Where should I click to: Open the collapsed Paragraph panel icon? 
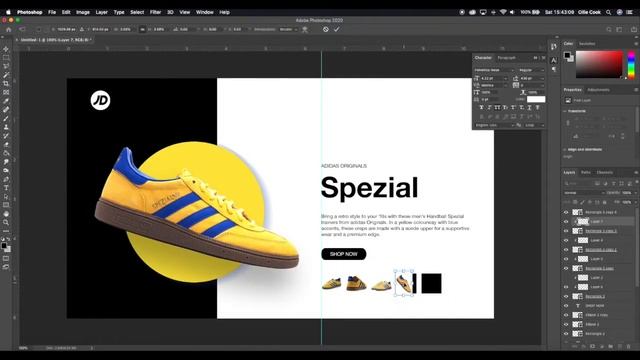554,69
